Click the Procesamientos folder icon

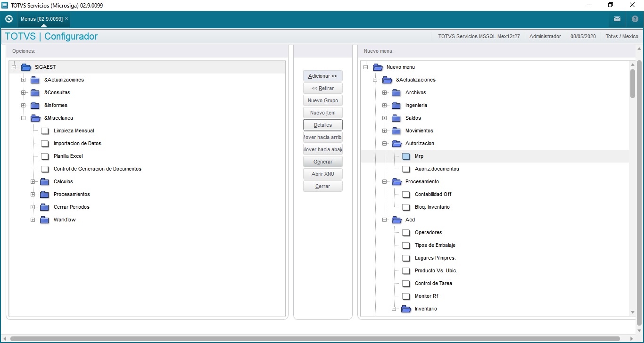click(44, 194)
